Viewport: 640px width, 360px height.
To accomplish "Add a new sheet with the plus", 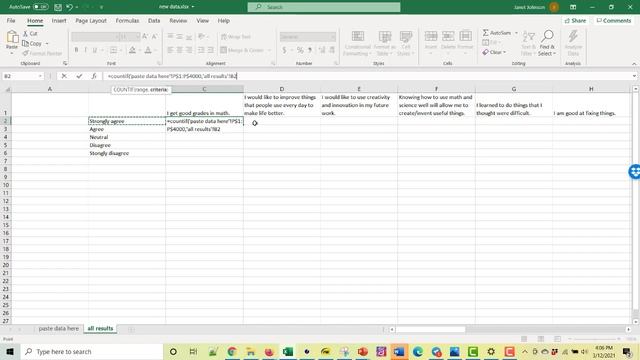I will point(131,329).
